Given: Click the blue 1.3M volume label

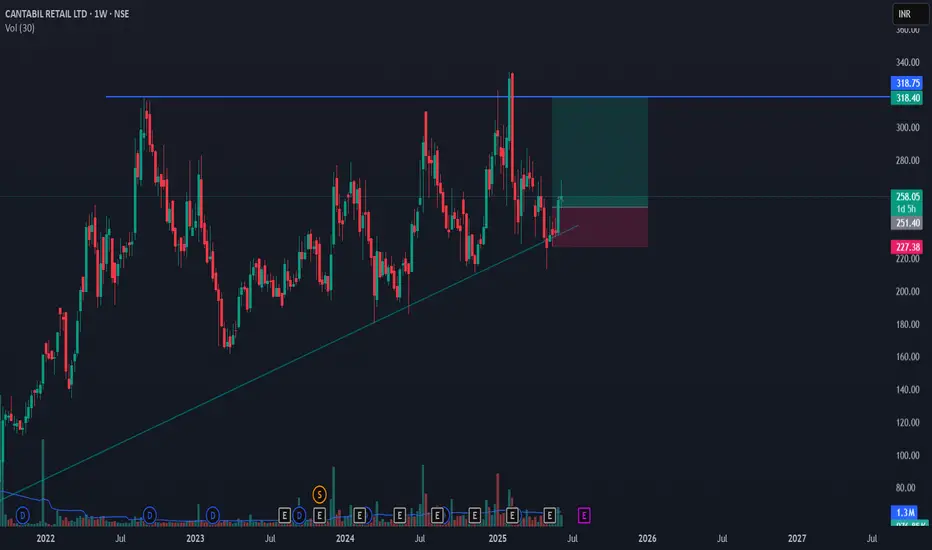Looking at the screenshot, I should click(905, 512).
